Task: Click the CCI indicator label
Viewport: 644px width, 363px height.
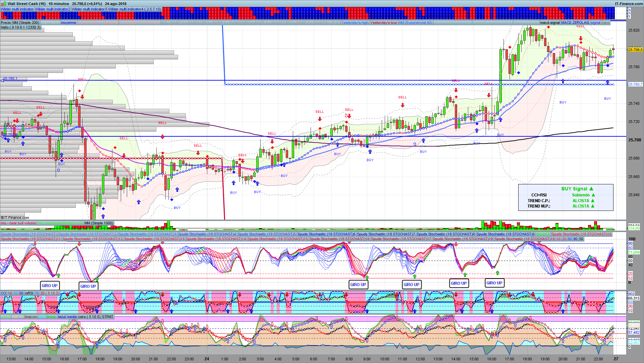Action: click(3, 293)
